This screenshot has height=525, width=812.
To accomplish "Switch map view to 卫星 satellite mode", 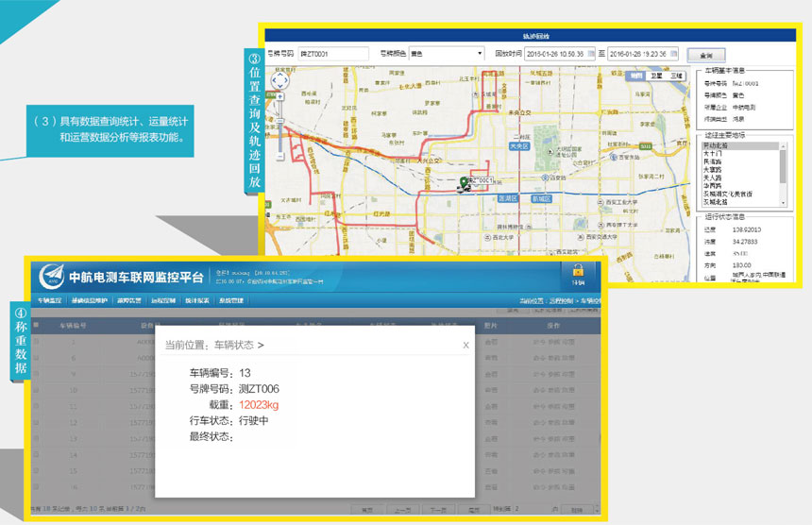I will 656,76.
